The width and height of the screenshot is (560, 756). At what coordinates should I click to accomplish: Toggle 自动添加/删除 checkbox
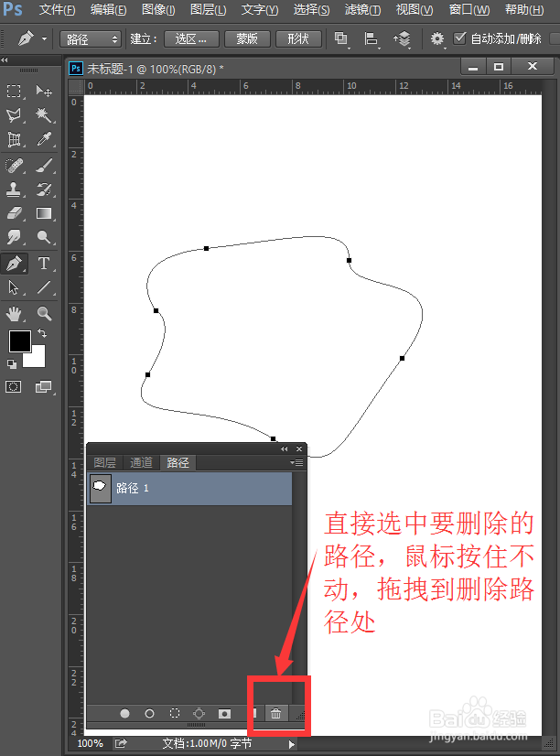[459, 38]
